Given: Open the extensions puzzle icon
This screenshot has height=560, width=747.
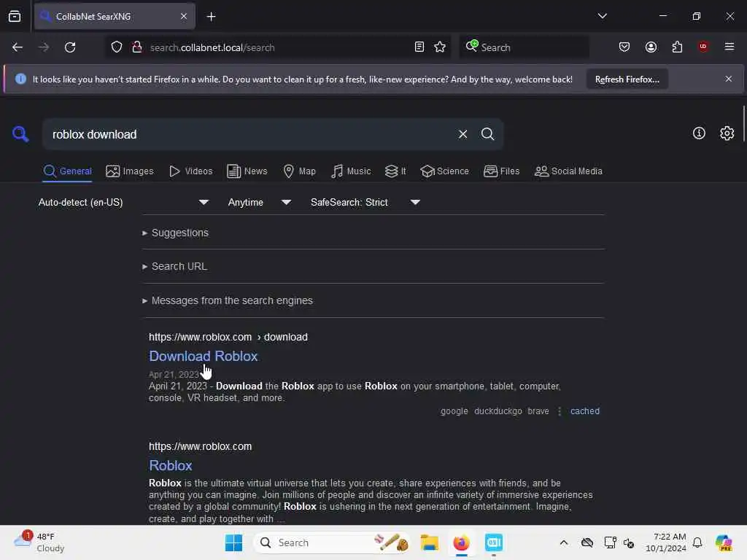Looking at the screenshot, I should click(x=677, y=47).
